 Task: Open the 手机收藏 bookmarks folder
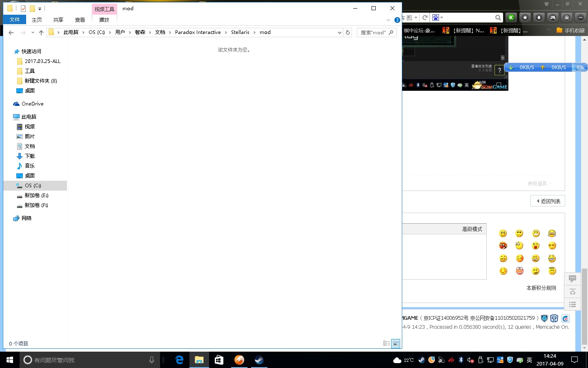tap(570, 31)
